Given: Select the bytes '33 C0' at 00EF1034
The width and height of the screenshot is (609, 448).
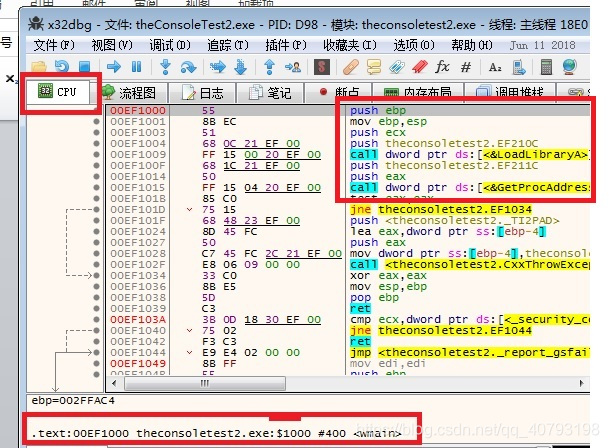Looking at the screenshot, I should coord(219,275).
